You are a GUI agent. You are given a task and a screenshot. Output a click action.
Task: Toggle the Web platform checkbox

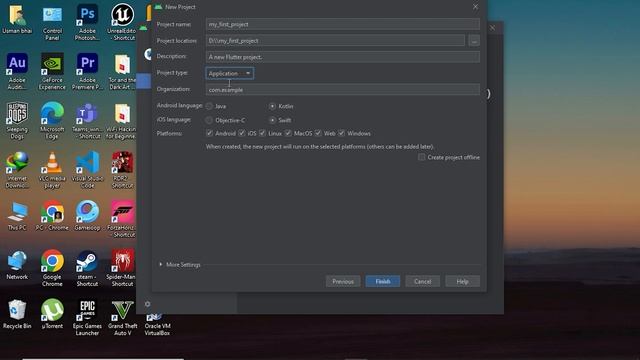318,133
